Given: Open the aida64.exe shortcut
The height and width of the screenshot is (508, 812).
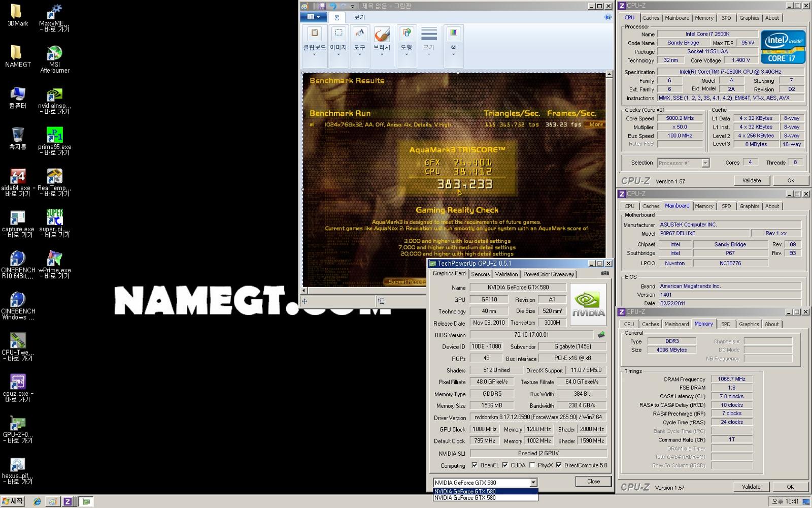Looking at the screenshot, I should [17, 183].
